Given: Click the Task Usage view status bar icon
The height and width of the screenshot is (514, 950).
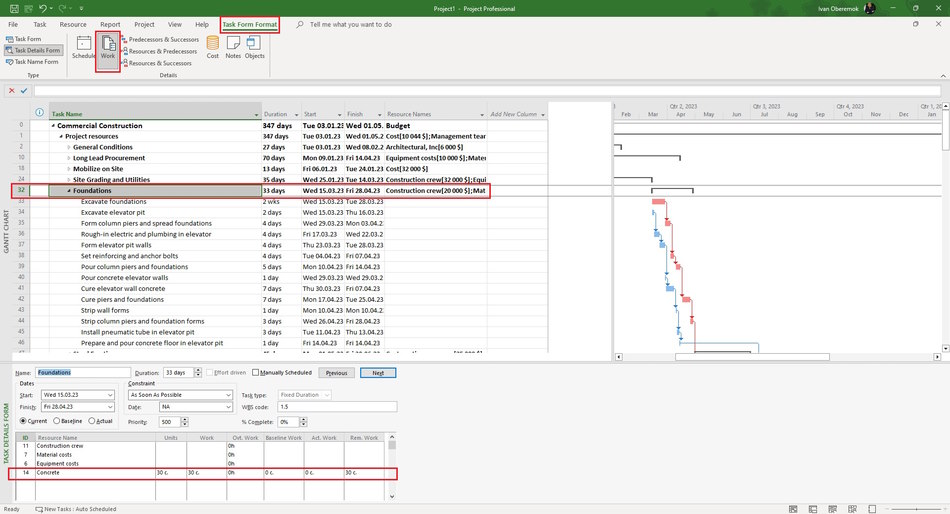Looking at the screenshot, I should tap(813, 509).
